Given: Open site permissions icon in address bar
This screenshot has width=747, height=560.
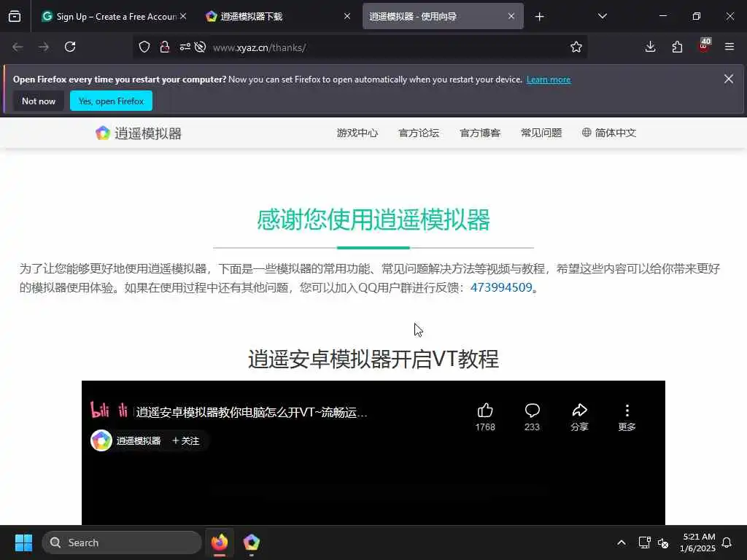Looking at the screenshot, I should coord(185,47).
